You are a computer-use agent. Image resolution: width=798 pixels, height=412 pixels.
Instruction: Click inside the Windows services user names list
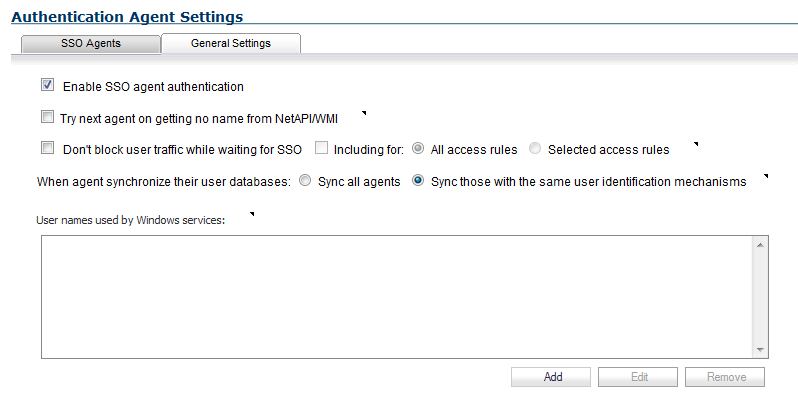point(397,297)
